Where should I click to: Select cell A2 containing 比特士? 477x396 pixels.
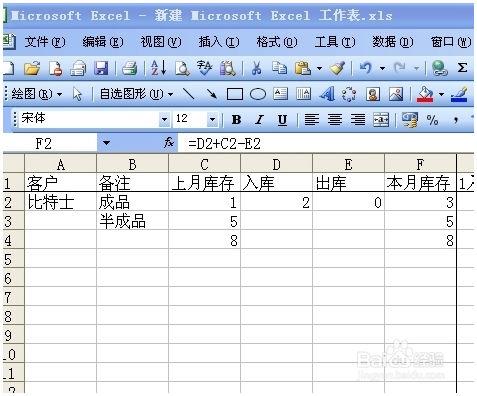click(60, 202)
